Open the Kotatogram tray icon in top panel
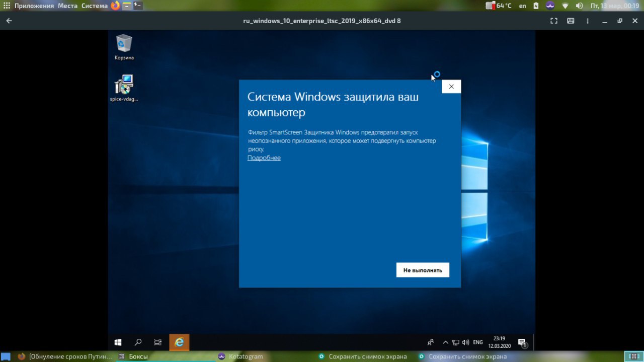This screenshot has width=644, height=362. [550, 6]
